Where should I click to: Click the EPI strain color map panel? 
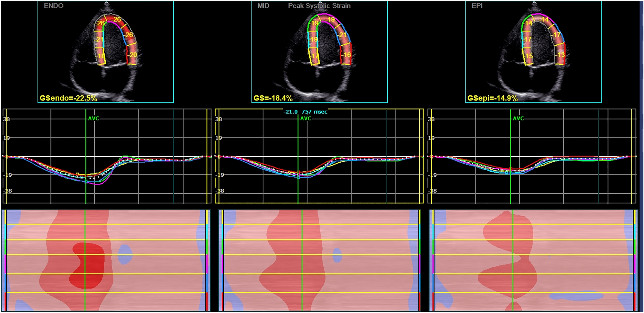pyautogui.click(x=533, y=260)
